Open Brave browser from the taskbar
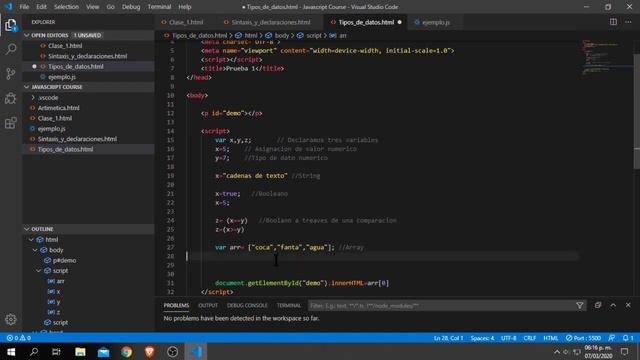The image size is (640, 360). (149, 352)
